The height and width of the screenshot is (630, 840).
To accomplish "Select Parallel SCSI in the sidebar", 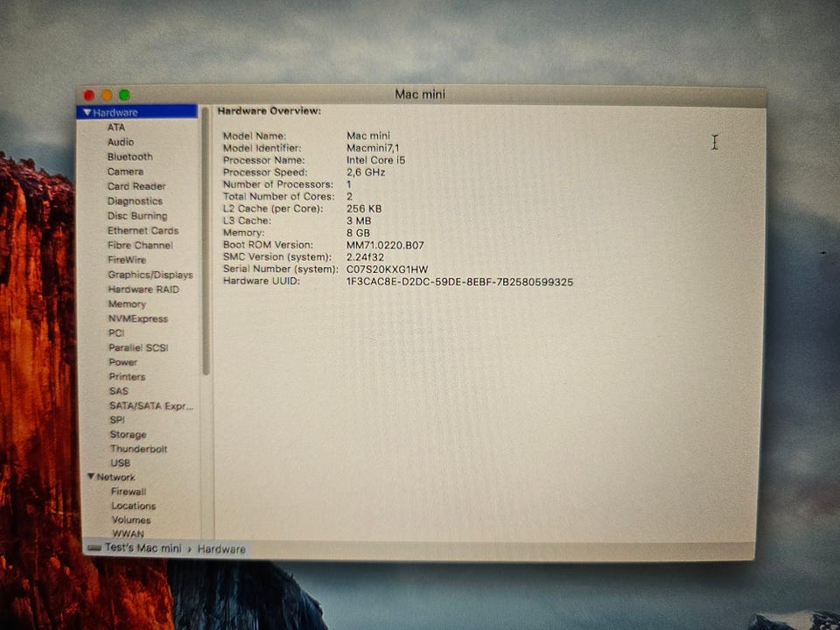I will pos(139,347).
